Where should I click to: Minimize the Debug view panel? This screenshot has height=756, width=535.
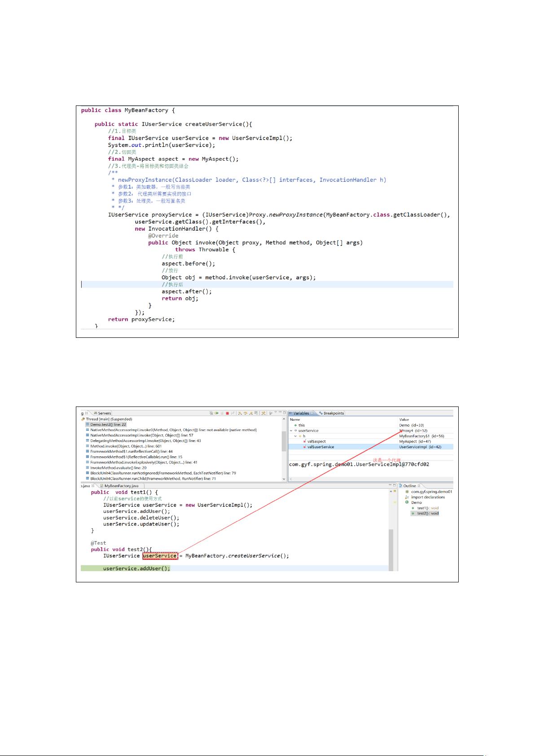point(280,412)
